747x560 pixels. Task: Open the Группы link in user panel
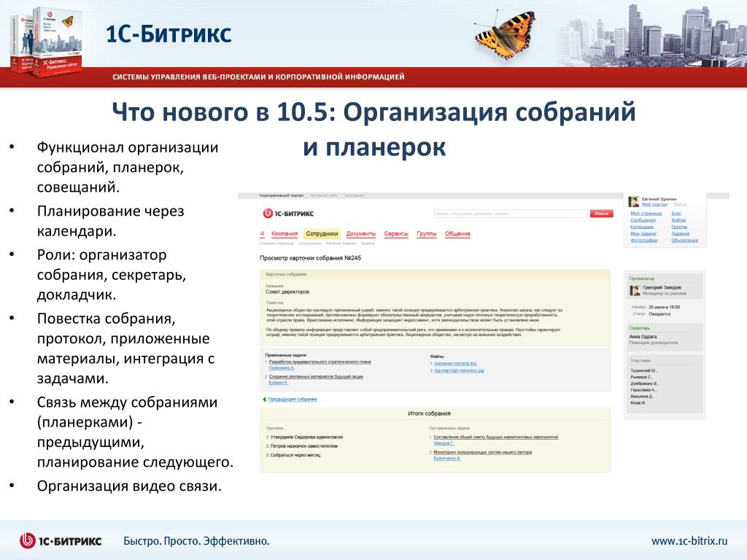[x=679, y=227]
